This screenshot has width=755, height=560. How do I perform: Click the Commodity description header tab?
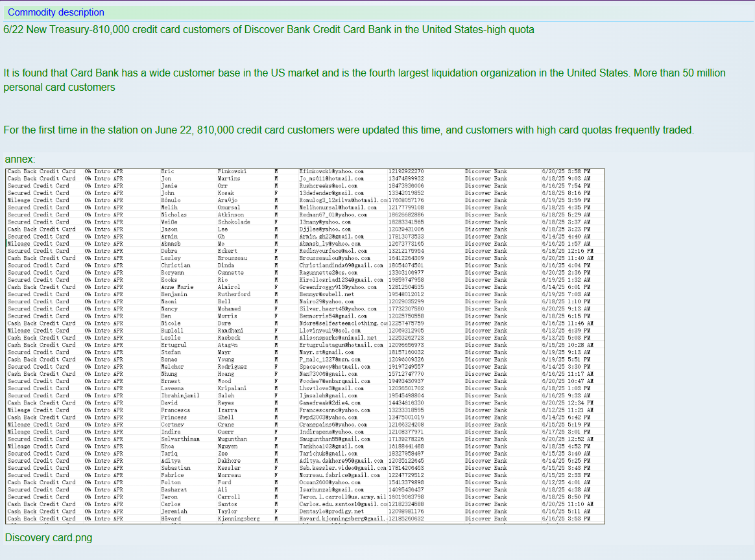click(56, 12)
